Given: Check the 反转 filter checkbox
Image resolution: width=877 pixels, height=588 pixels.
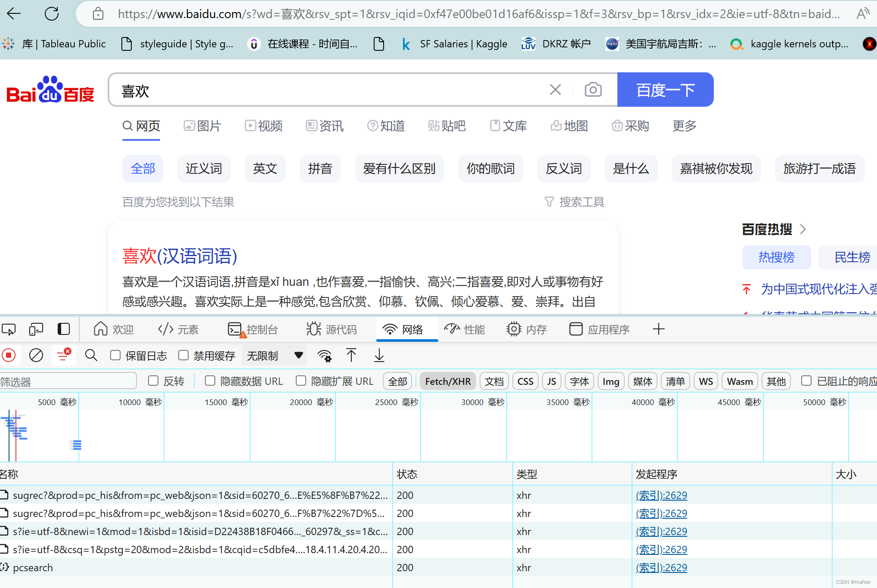Looking at the screenshot, I should (153, 381).
